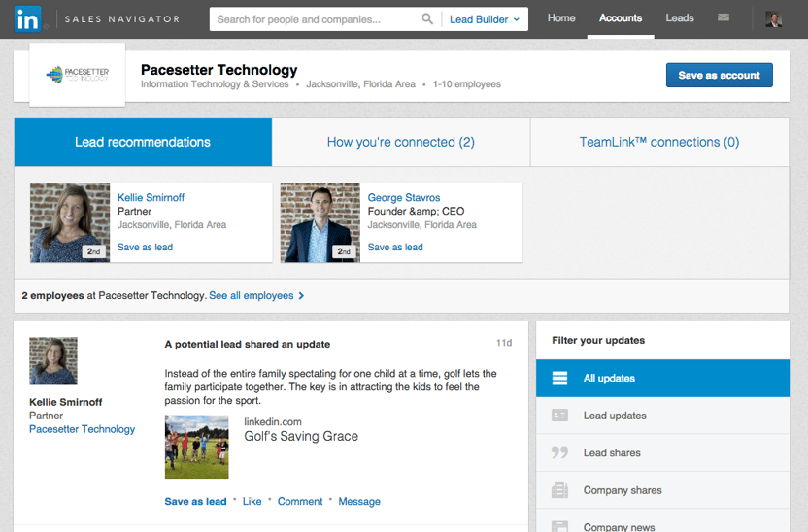The height and width of the screenshot is (532, 808).
Task: Click the Pacesetter Technology company logo
Action: [78, 75]
